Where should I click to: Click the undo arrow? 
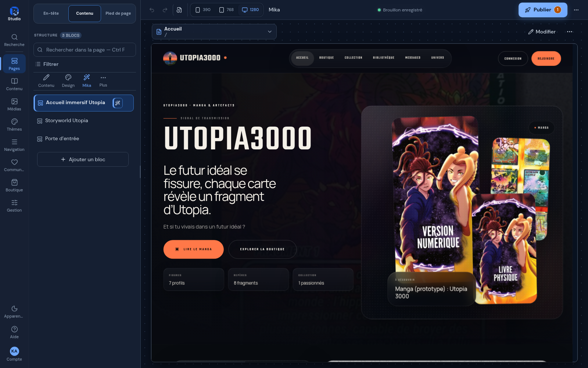(x=152, y=10)
